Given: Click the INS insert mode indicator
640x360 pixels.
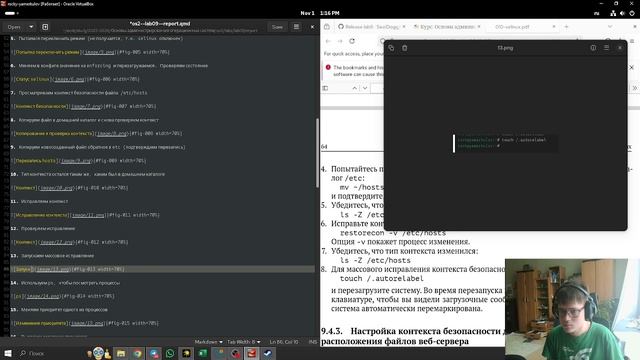Looking at the screenshot, I should 313,342.
